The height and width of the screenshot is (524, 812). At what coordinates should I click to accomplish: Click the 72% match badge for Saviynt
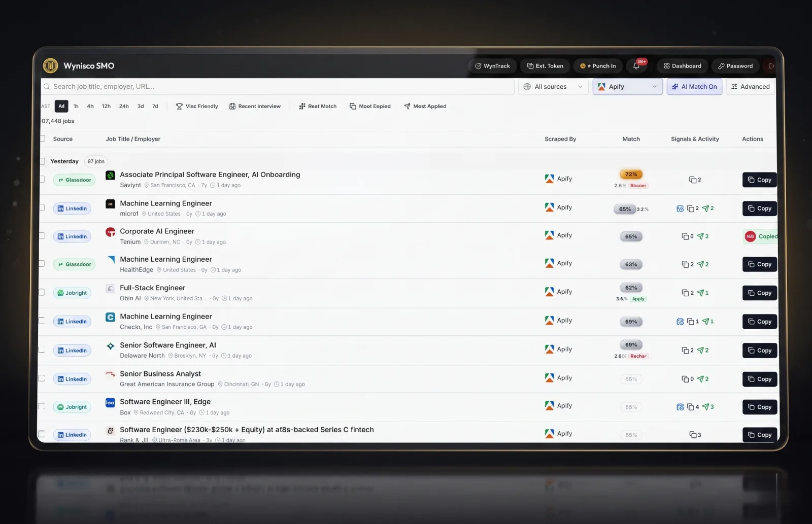pos(631,174)
